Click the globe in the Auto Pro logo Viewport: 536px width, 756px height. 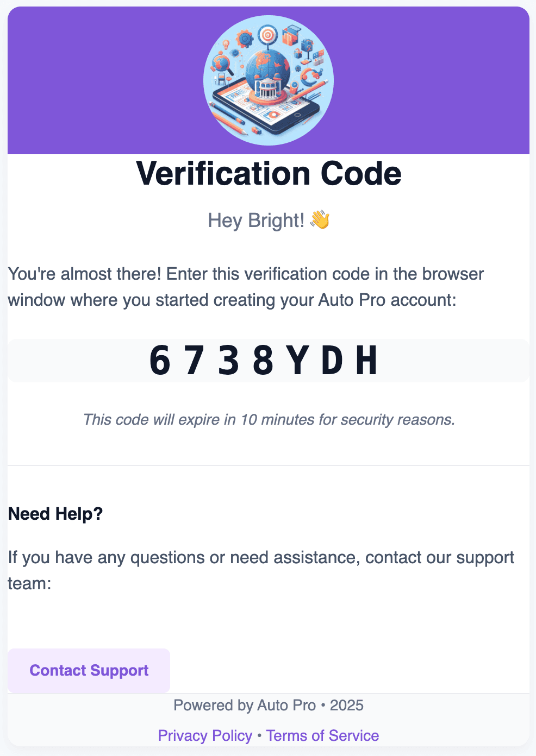coord(267,70)
